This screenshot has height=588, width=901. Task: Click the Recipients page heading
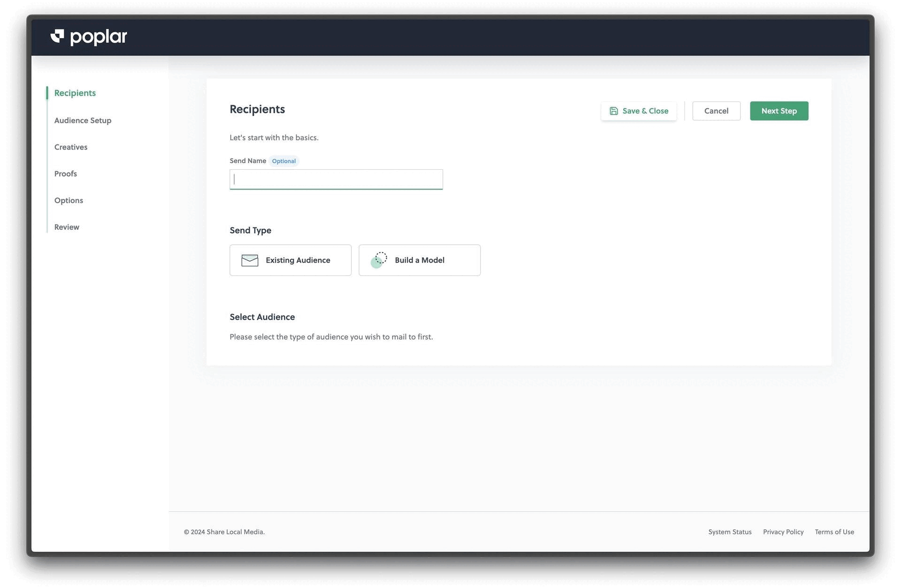pos(257,109)
